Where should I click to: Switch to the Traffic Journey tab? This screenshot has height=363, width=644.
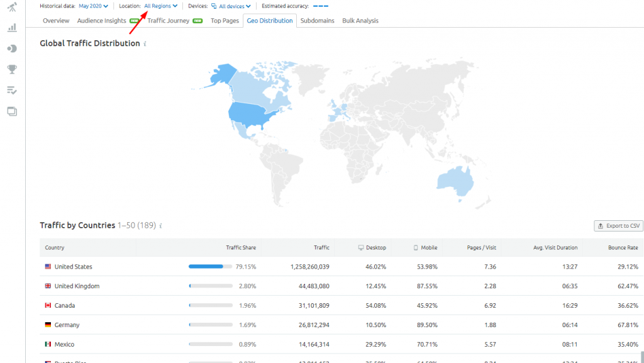click(169, 21)
